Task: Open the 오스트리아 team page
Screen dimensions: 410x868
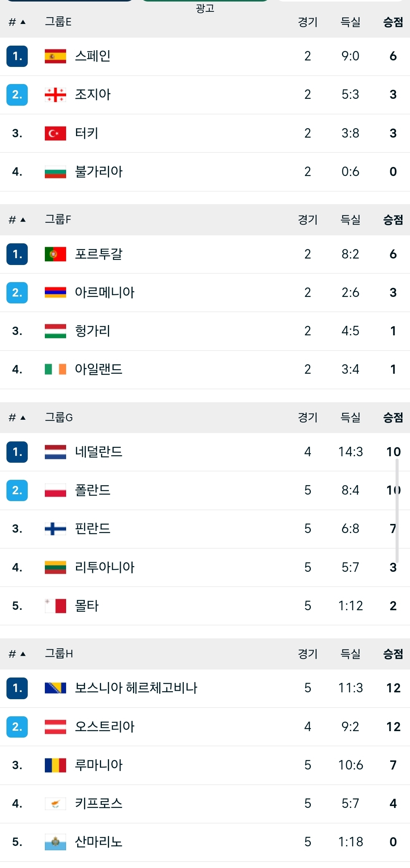Action: pyautogui.click(x=104, y=727)
